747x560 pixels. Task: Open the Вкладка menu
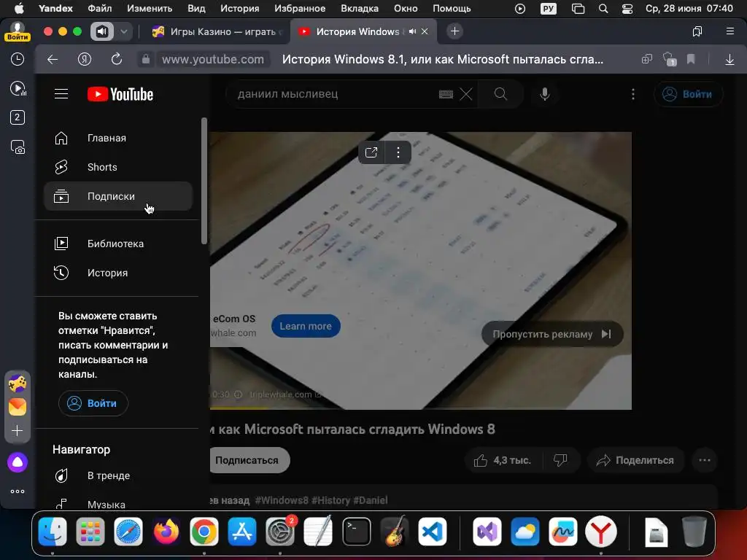point(359,9)
